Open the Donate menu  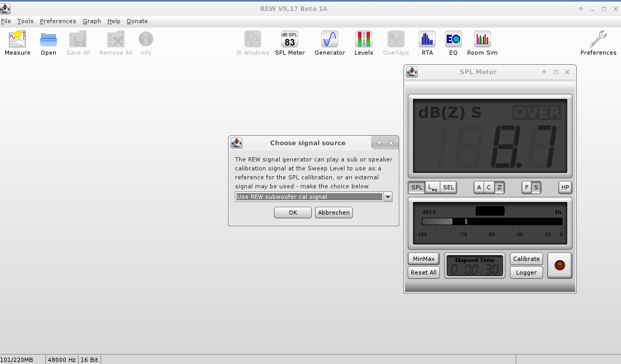[137, 21]
